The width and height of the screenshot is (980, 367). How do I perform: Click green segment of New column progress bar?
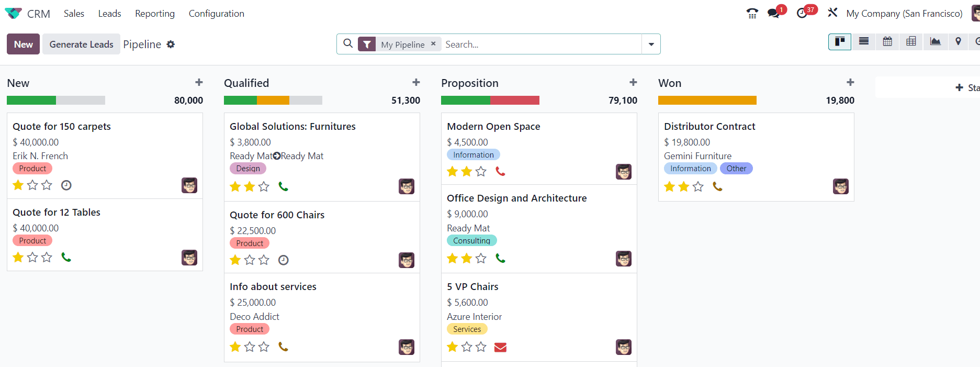[31, 100]
